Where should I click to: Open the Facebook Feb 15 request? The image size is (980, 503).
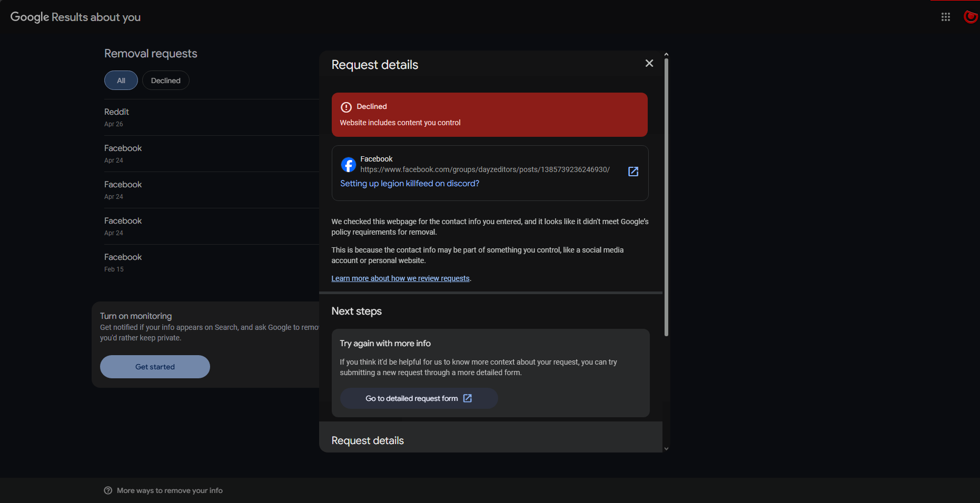pyautogui.click(x=212, y=263)
